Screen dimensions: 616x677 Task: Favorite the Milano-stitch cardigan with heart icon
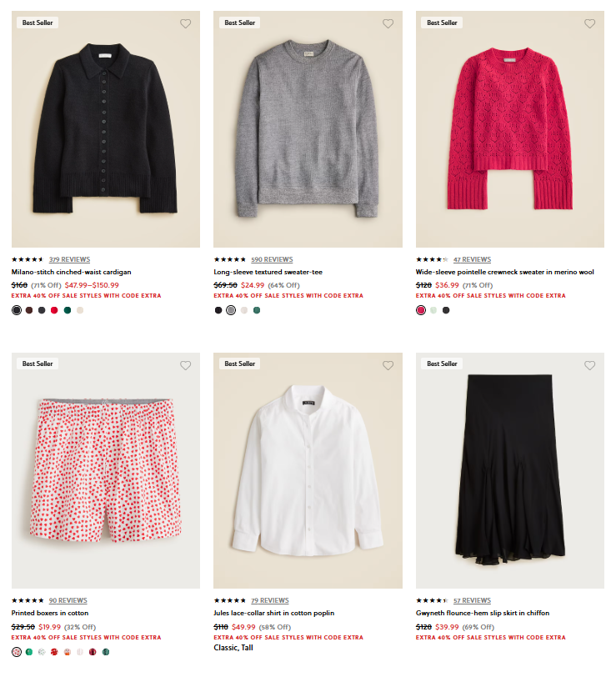(186, 23)
